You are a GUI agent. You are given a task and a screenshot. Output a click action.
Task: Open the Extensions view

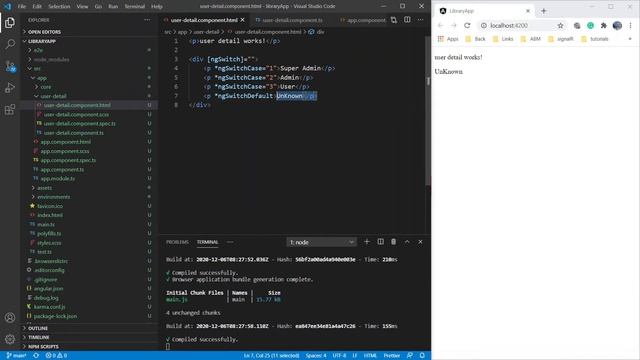[10, 109]
